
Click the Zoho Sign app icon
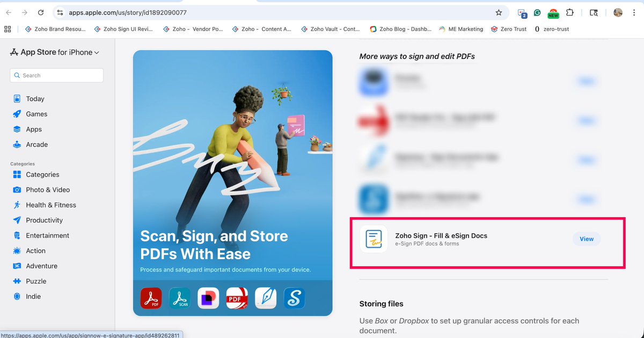tap(374, 239)
